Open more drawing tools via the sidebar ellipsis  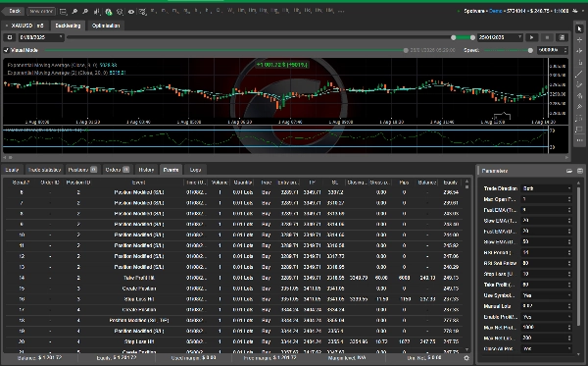point(580,140)
